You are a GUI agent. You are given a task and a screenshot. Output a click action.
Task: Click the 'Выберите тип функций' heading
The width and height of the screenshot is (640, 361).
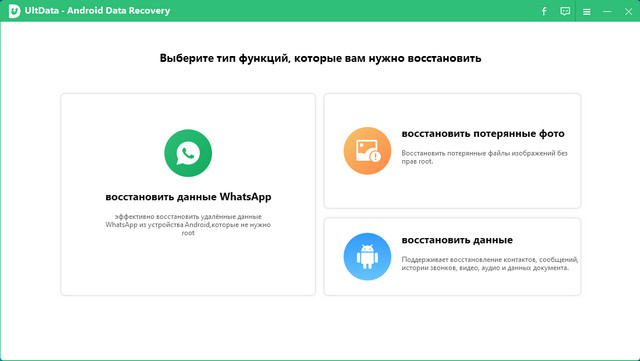click(320, 58)
